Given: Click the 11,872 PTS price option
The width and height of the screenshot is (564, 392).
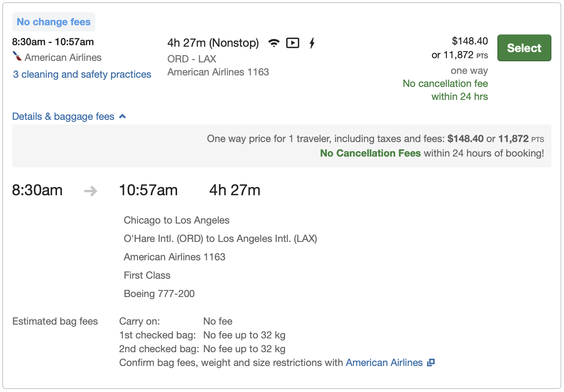Looking at the screenshot, I should (x=460, y=55).
